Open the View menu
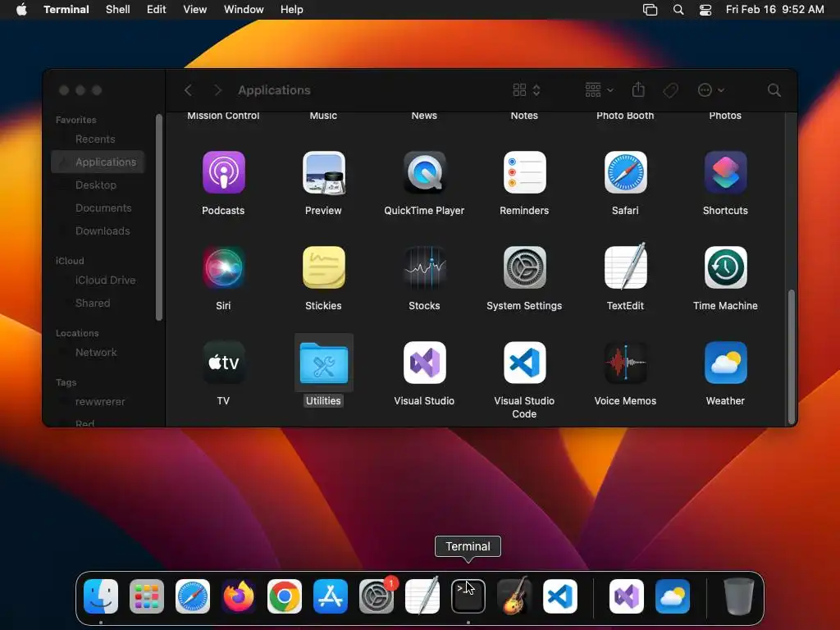The width and height of the screenshot is (840, 630). (195, 10)
